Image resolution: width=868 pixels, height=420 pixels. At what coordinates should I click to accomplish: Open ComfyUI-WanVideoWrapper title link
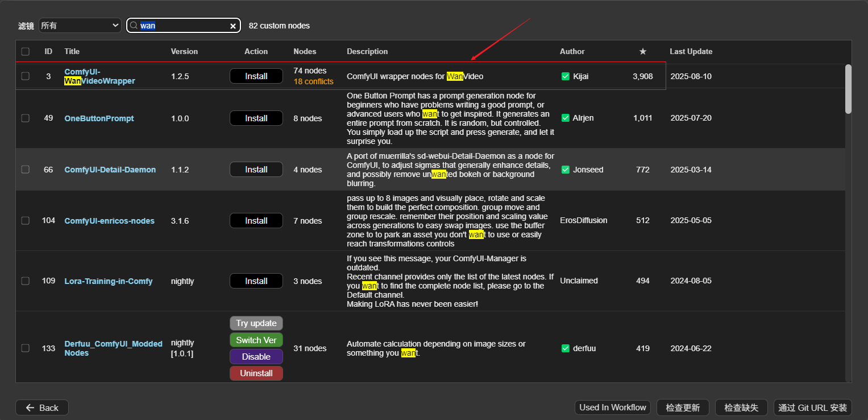99,76
